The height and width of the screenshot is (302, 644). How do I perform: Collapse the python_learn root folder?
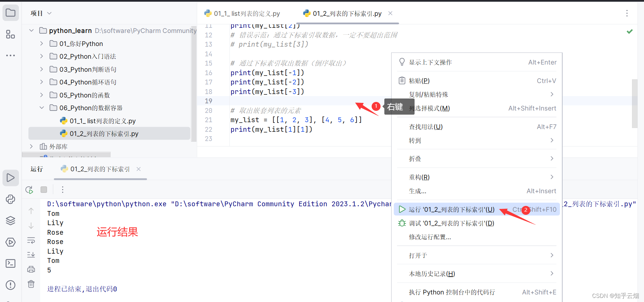(32, 31)
